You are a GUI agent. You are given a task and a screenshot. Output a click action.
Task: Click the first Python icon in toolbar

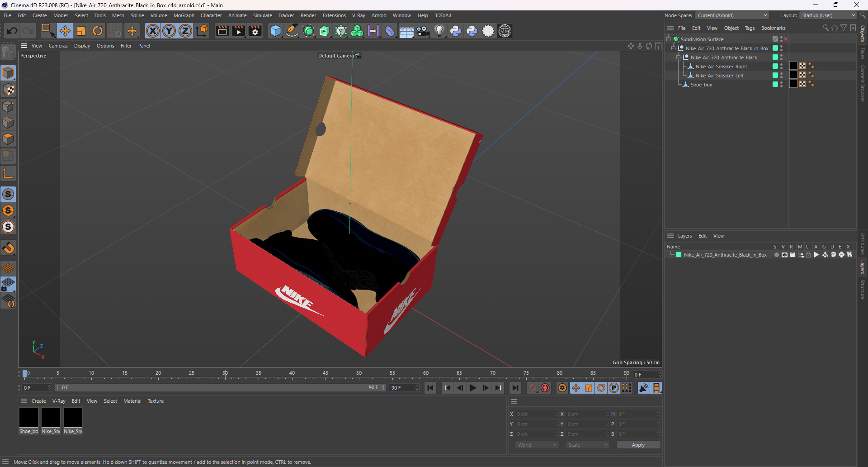coord(456,31)
